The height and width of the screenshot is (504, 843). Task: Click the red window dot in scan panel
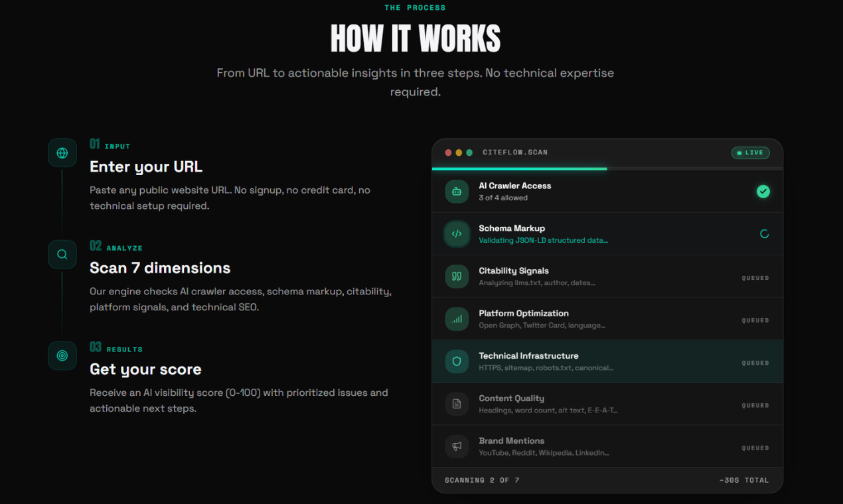tap(448, 153)
